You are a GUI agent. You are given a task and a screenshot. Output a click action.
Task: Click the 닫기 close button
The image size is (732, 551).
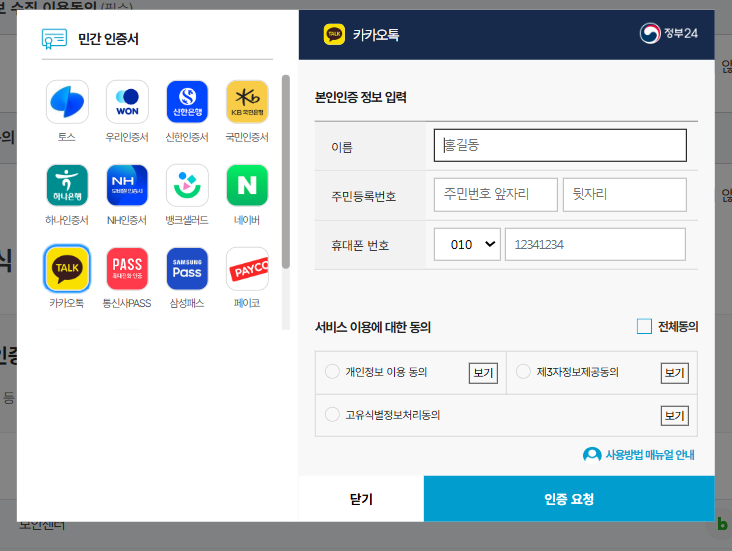point(361,499)
